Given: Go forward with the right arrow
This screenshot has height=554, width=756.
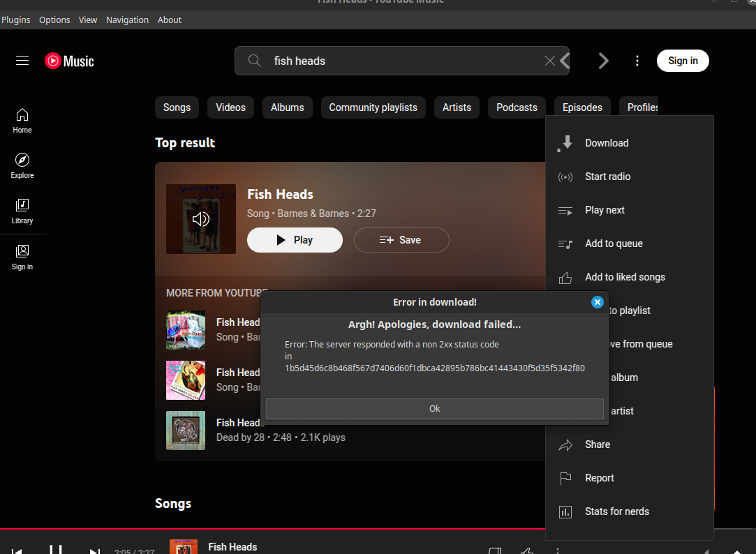Looking at the screenshot, I should point(603,61).
